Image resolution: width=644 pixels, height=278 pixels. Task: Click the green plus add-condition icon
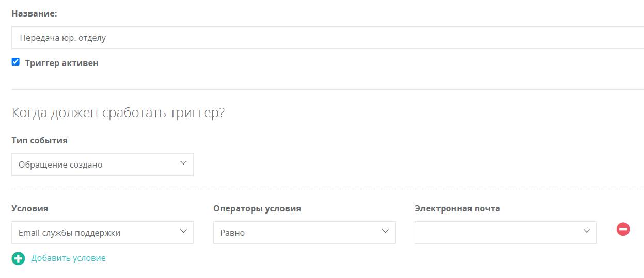coord(18,258)
